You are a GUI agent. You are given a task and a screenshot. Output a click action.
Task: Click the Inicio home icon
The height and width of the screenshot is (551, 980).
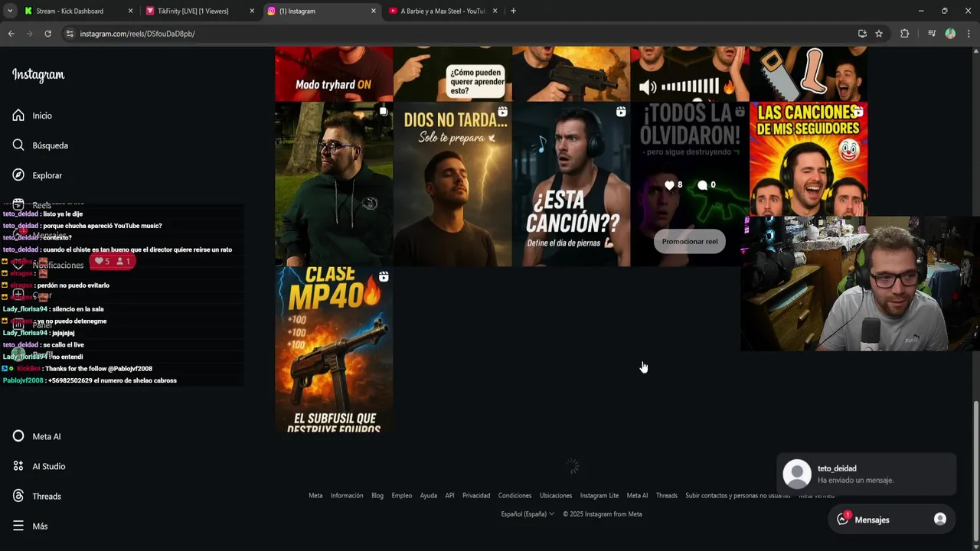pyautogui.click(x=18, y=116)
